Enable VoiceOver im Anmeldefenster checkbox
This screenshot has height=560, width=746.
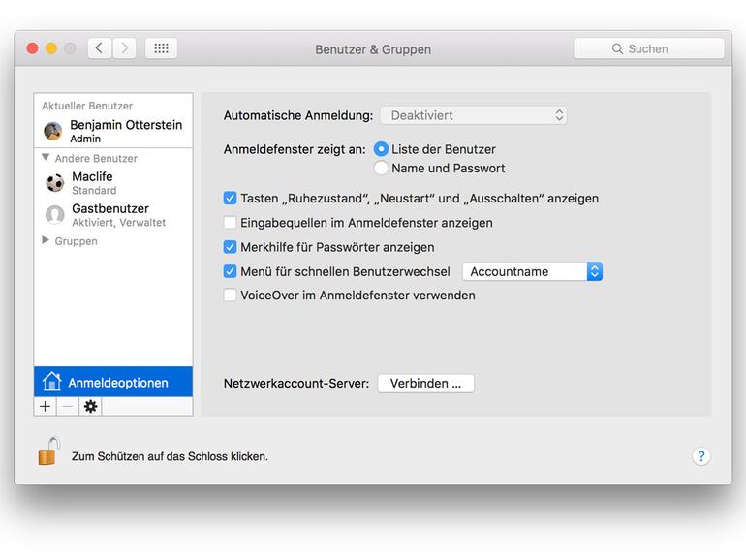[x=231, y=296]
